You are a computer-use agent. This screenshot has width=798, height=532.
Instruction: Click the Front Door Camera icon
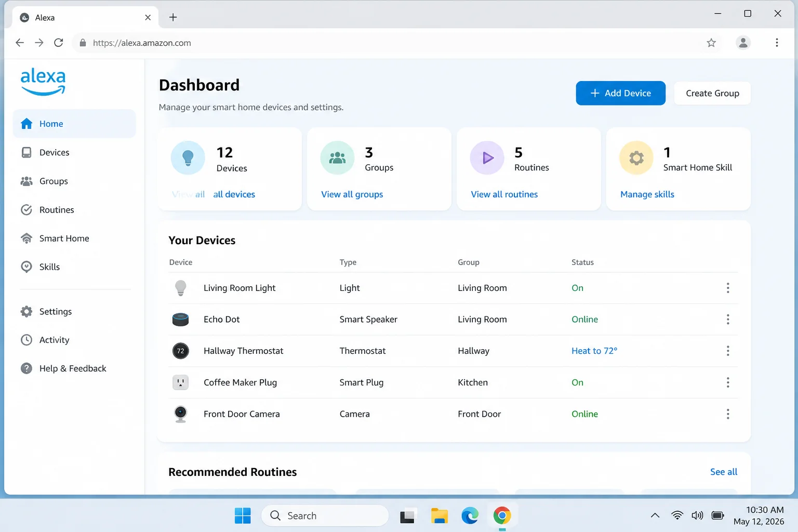pyautogui.click(x=180, y=414)
